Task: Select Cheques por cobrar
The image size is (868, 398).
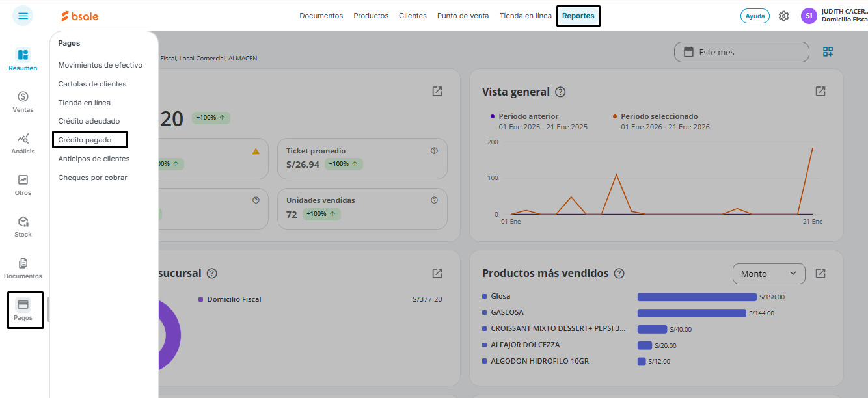Action: point(92,178)
